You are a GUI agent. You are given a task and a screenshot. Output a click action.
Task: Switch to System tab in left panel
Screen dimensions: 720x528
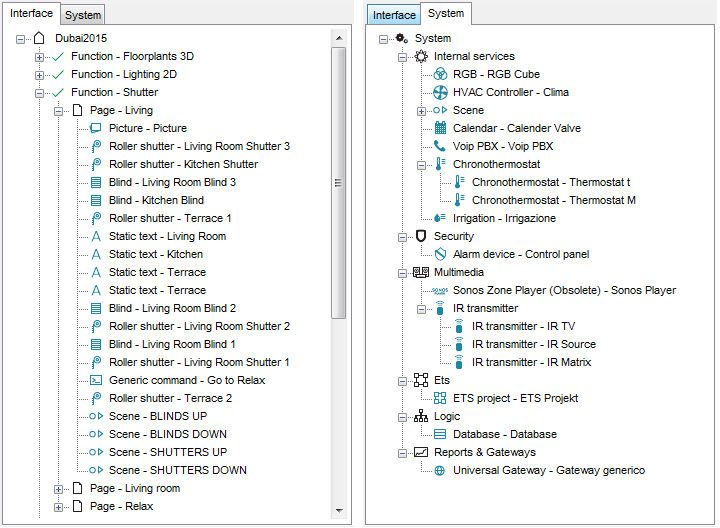[83, 15]
